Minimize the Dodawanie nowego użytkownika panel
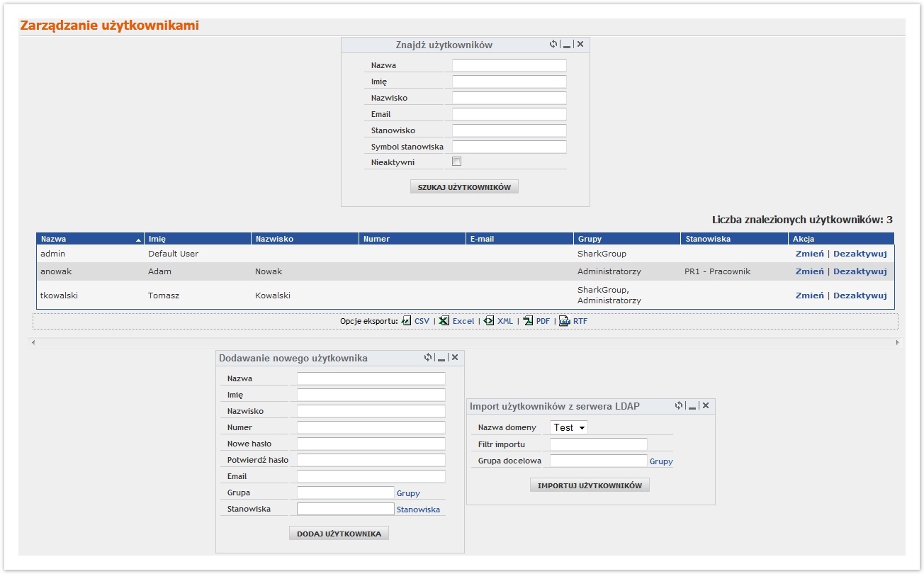The width and height of the screenshot is (924, 574). pos(441,358)
